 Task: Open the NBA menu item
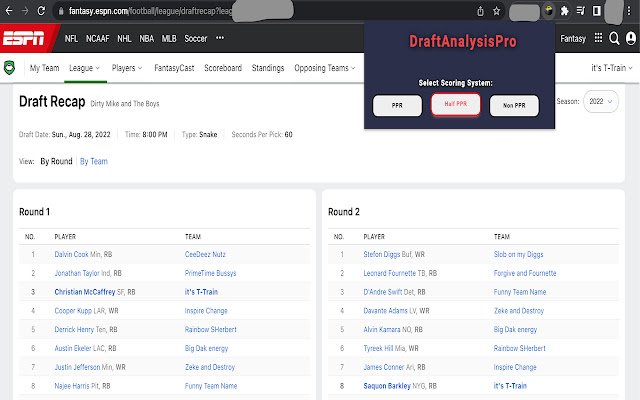click(147, 38)
